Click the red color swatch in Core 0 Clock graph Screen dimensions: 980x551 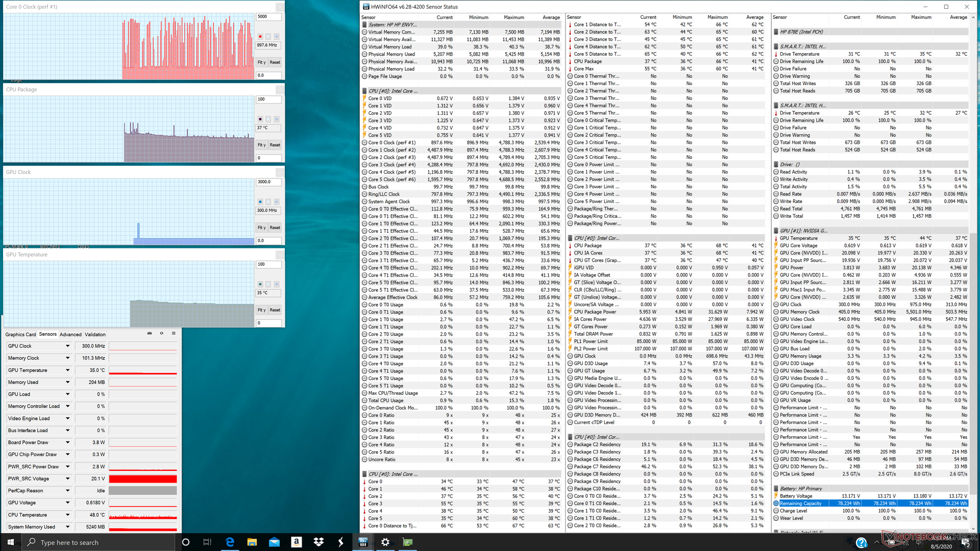coord(260,36)
